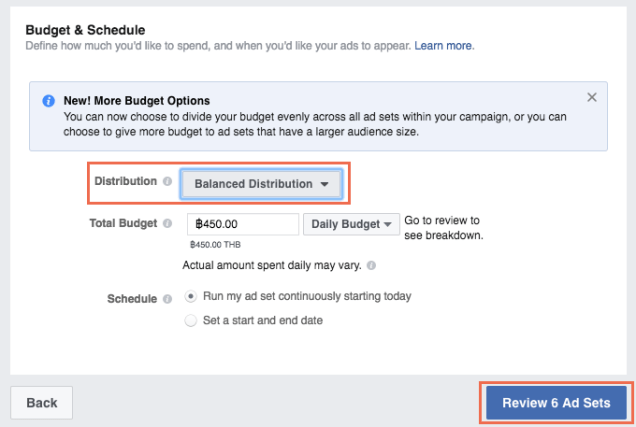Click the info icon next to Schedule
Viewport: 636px width, 427px height.
168,299
